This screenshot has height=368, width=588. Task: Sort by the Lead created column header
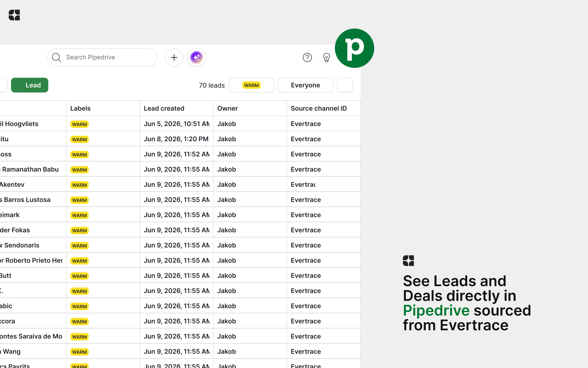(x=164, y=108)
